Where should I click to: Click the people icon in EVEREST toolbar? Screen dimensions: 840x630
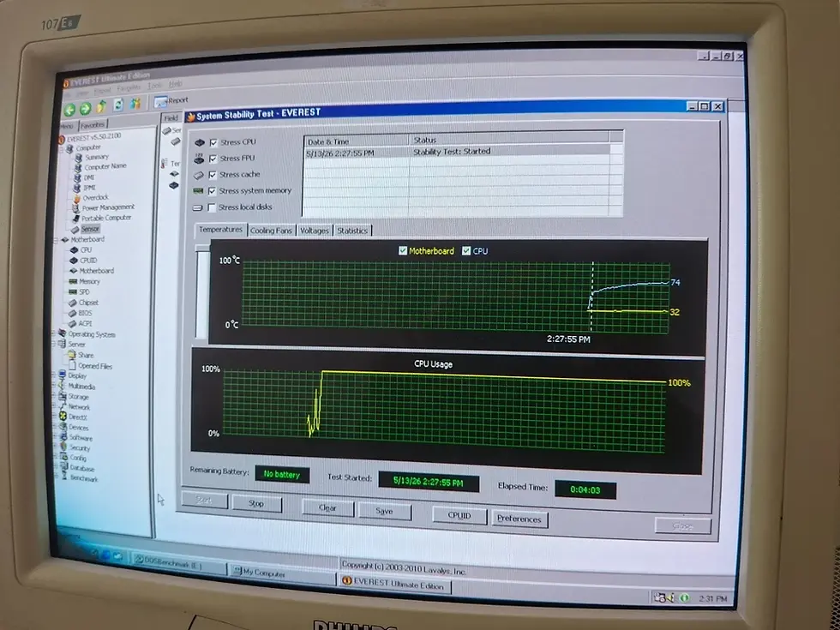[x=135, y=103]
